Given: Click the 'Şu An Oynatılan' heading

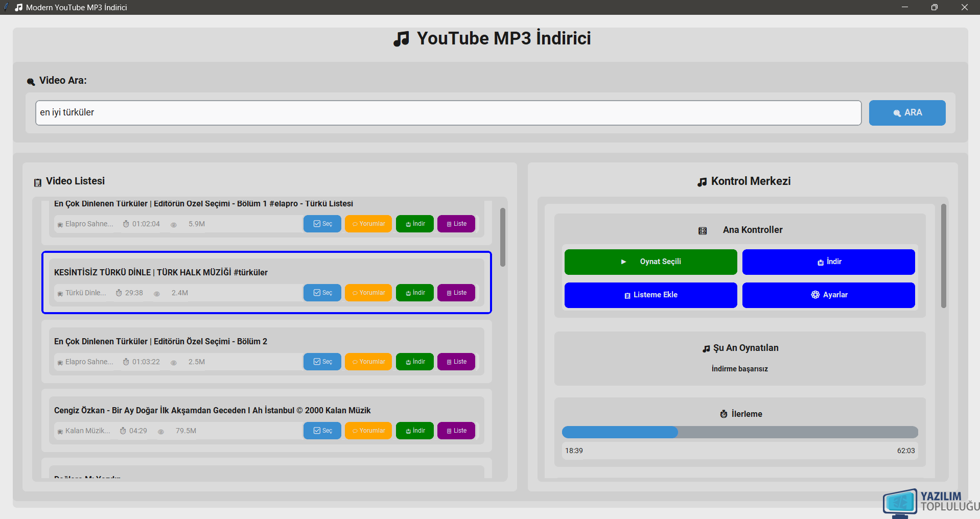Looking at the screenshot, I should tap(745, 348).
